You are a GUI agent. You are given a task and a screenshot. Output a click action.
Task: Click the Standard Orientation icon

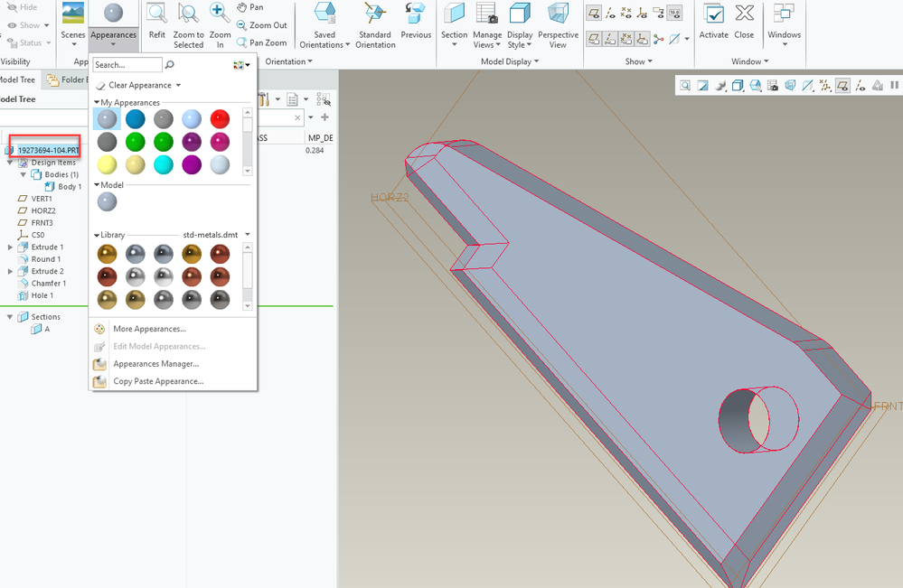375,14
